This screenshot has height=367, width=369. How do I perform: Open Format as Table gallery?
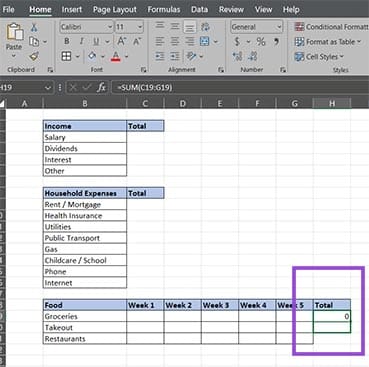(x=328, y=42)
